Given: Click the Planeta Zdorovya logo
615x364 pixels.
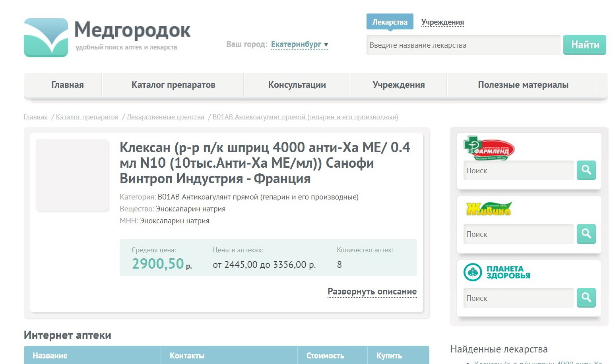Looking at the screenshot, I should point(497,273).
